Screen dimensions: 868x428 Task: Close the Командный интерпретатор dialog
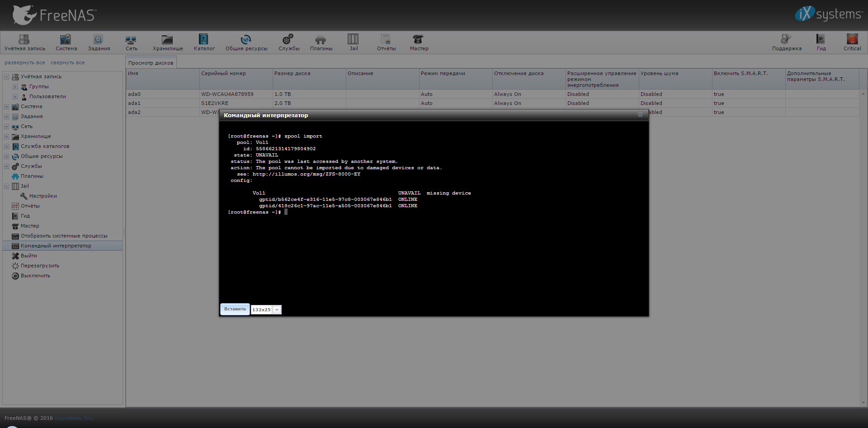(x=640, y=115)
